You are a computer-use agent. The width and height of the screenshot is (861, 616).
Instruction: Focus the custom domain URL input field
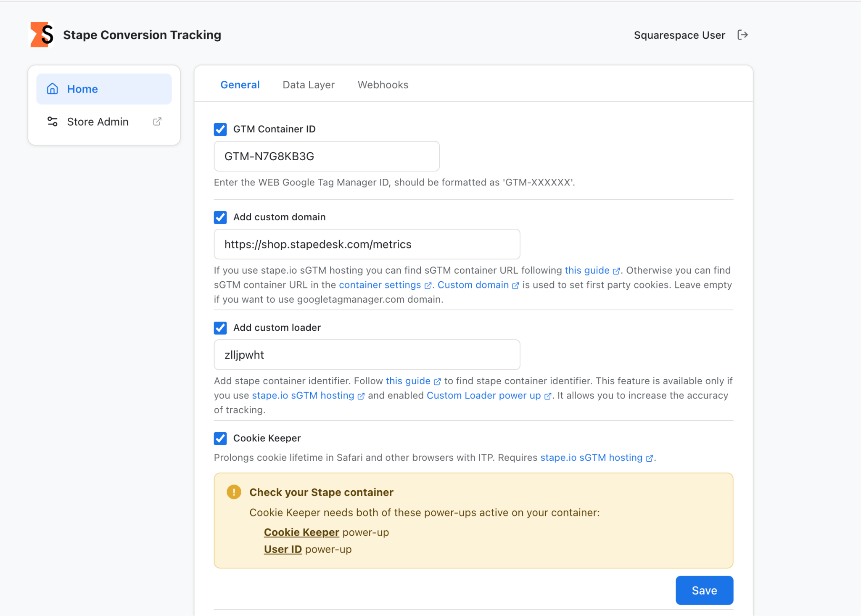coord(367,244)
